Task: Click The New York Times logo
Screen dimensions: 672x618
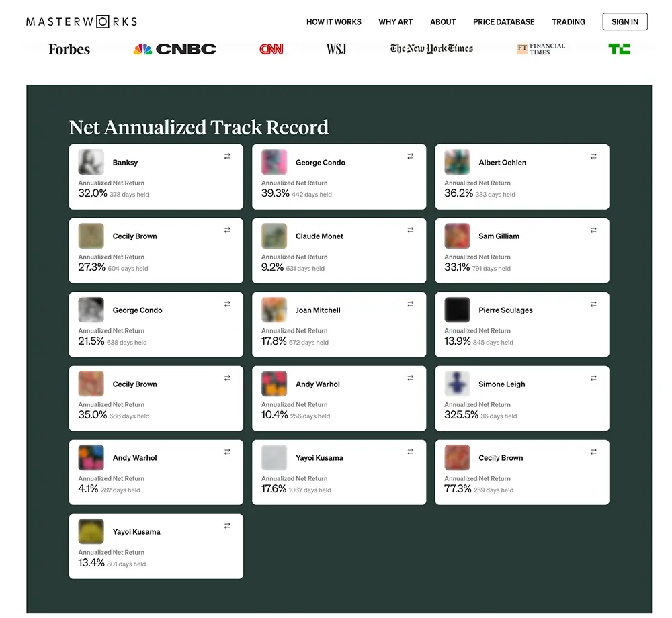Action: tap(431, 49)
